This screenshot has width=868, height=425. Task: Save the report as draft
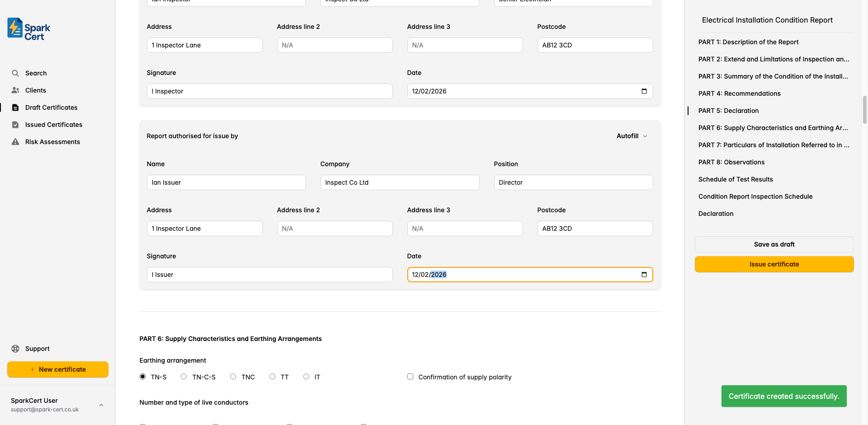pos(774,244)
